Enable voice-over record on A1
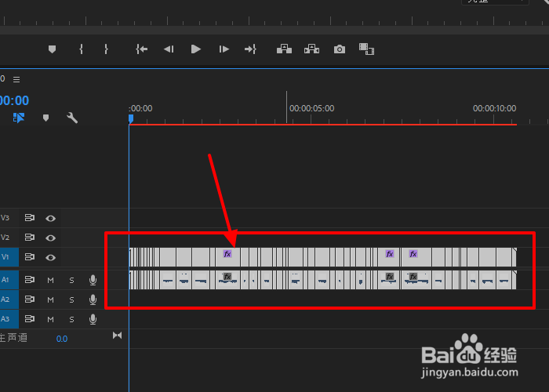This screenshot has height=392, width=549. pos(93,280)
